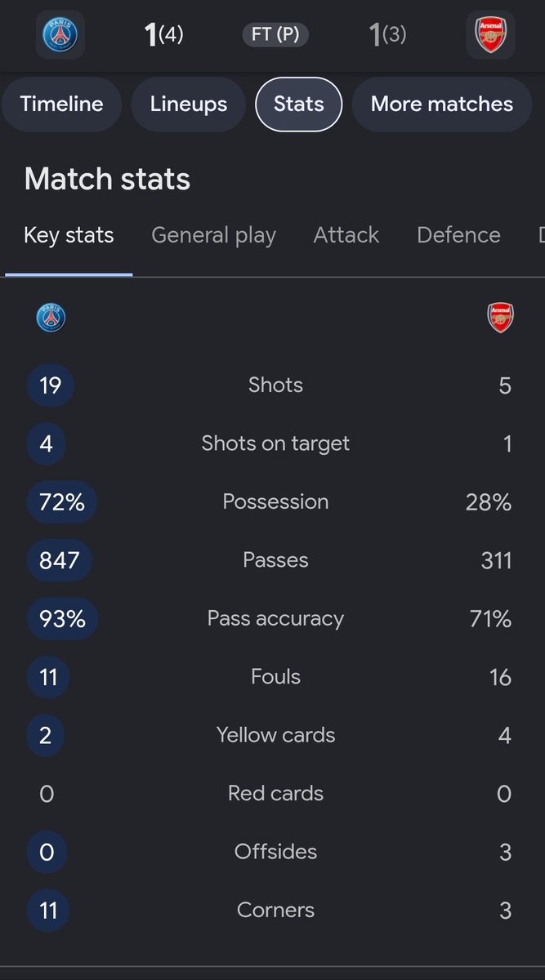Open the PSG club crest in header

tap(60, 35)
